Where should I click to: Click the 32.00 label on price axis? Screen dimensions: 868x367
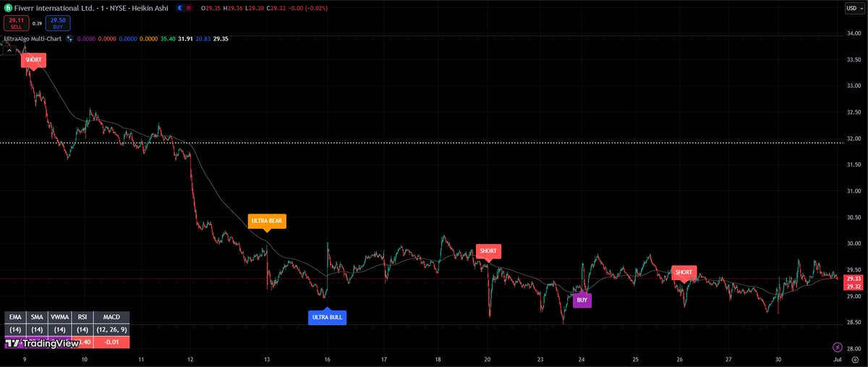point(854,138)
